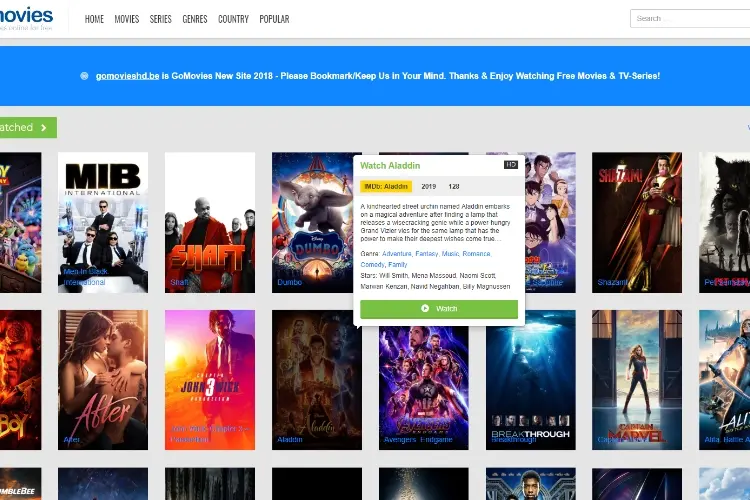The image size is (750, 500).
Task: Open the Avengers Endgame poster
Action: pyautogui.click(x=424, y=388)
